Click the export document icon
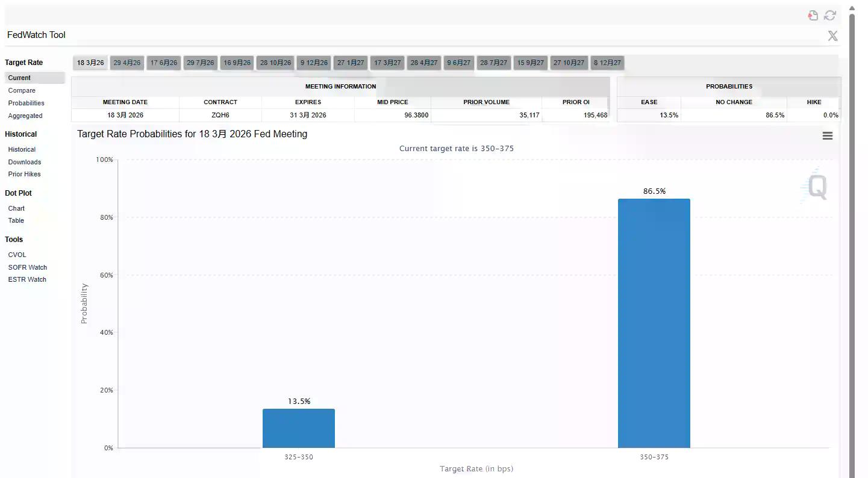868x478 pixels. coord(813,16)
